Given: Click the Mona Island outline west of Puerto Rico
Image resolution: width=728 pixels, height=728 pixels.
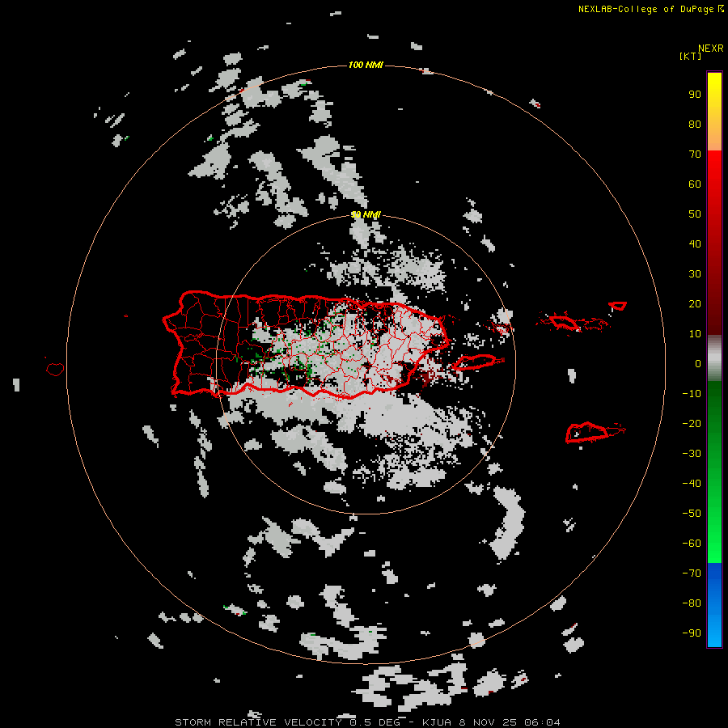Looking at the screenshot, I should [x=55, y=369].
